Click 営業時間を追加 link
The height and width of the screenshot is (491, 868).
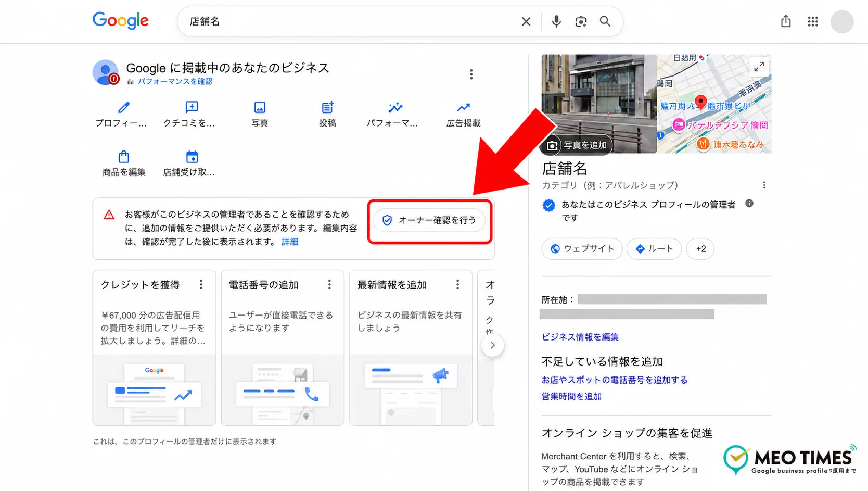click(571, 396)
